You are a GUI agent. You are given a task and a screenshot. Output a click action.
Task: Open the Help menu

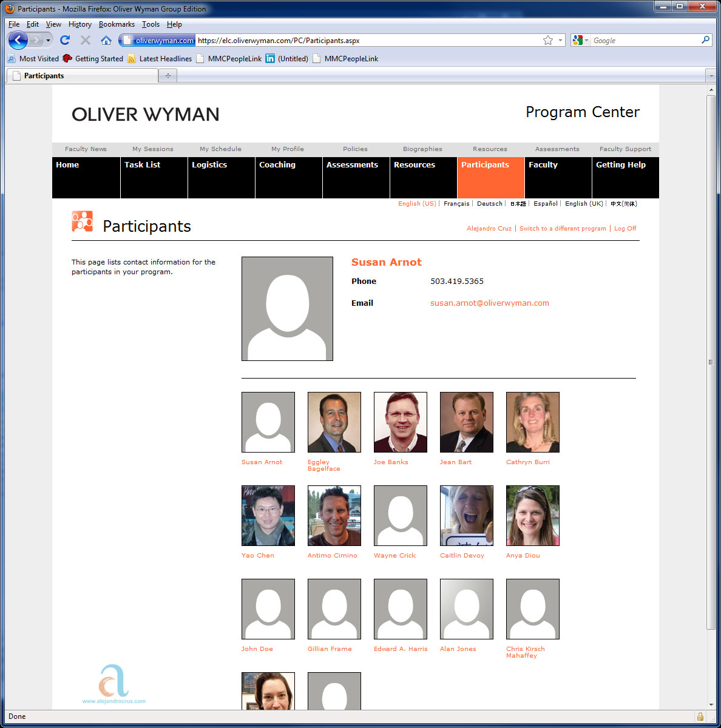(174, 24)
